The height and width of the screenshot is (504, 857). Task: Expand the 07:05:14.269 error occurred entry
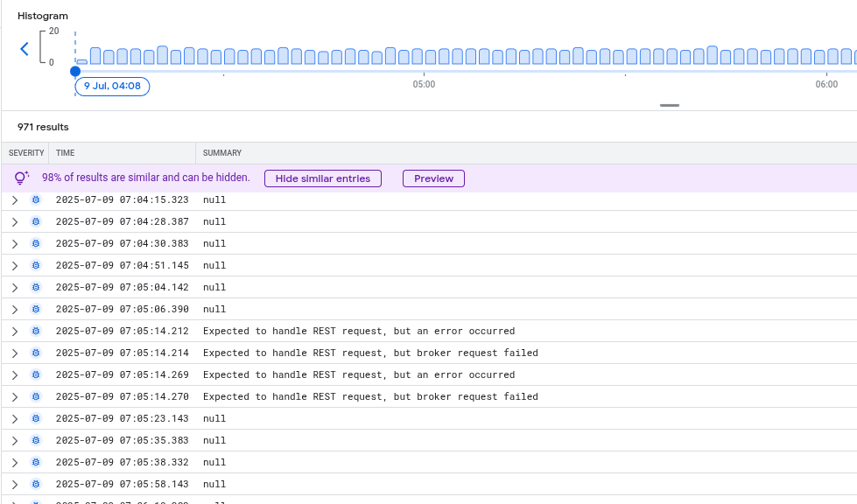[x=15, y=374]
